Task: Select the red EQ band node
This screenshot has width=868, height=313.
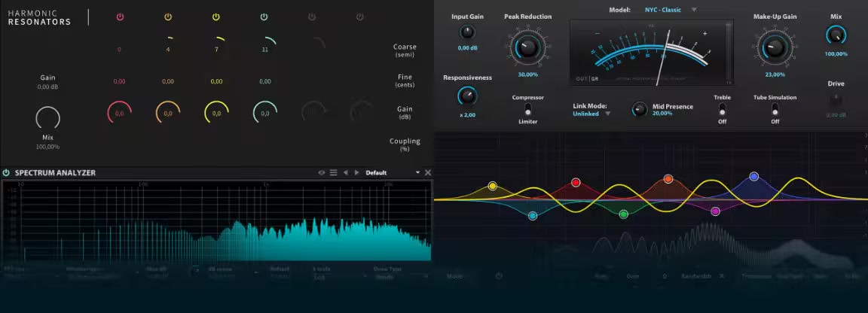Action: coord(576,182)
